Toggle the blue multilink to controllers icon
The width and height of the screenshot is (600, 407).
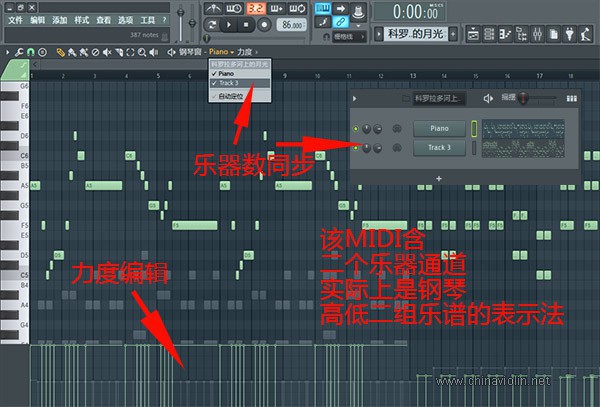pyautogui.click(x=340, y=22)
